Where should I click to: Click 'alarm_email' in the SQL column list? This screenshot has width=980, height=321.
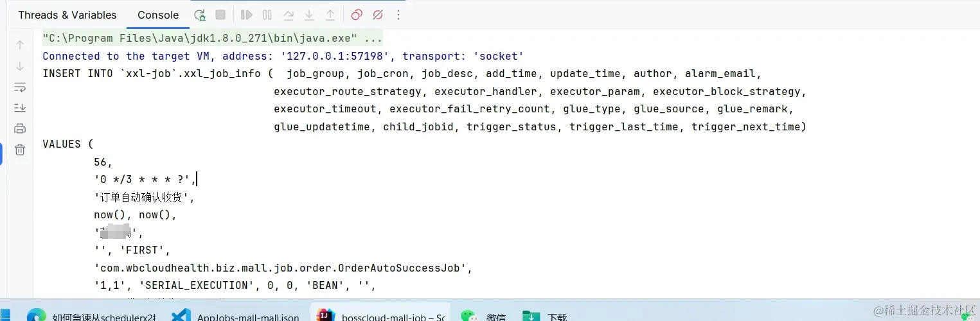(x=720, y=74)
